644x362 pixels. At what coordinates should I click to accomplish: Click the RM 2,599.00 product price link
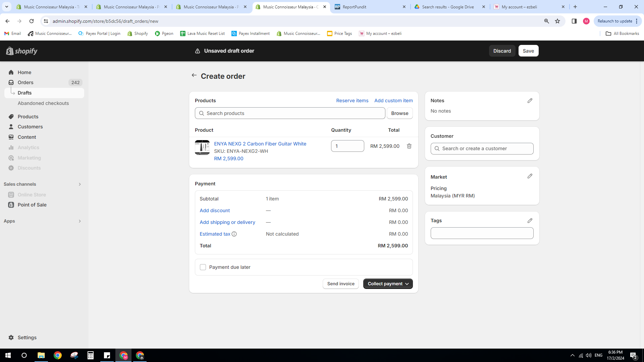coord(229,159)
